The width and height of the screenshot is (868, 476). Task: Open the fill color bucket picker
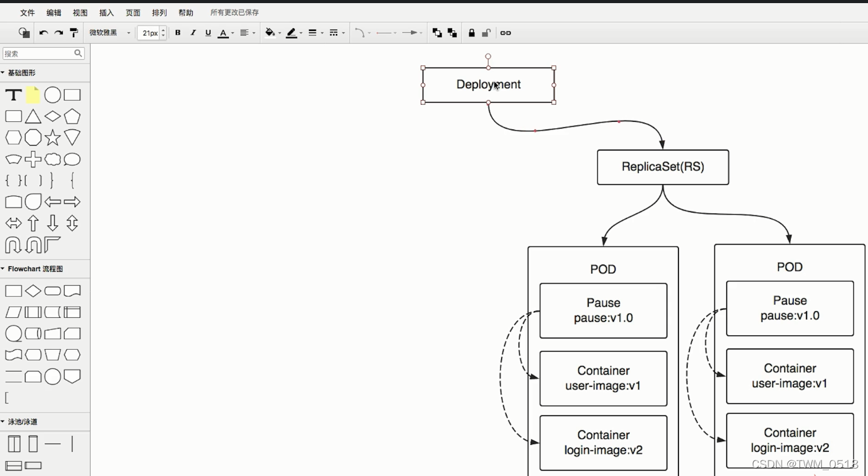click(270, 33)
